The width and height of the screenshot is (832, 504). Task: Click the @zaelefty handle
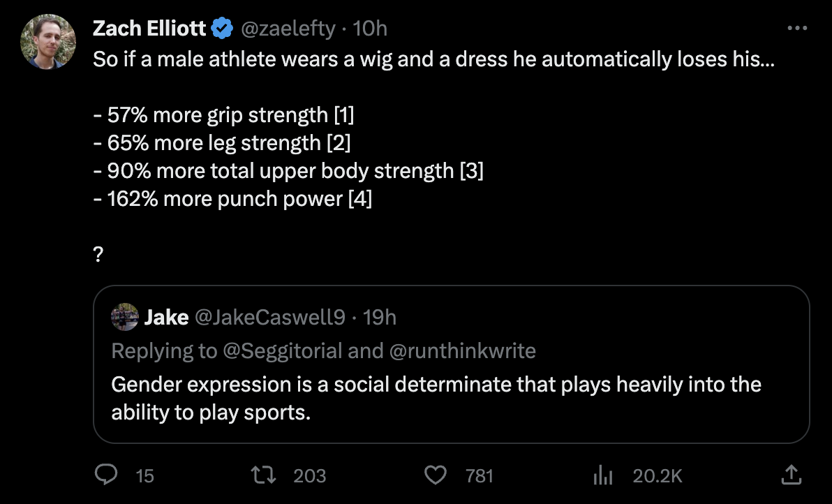point(288,29)
